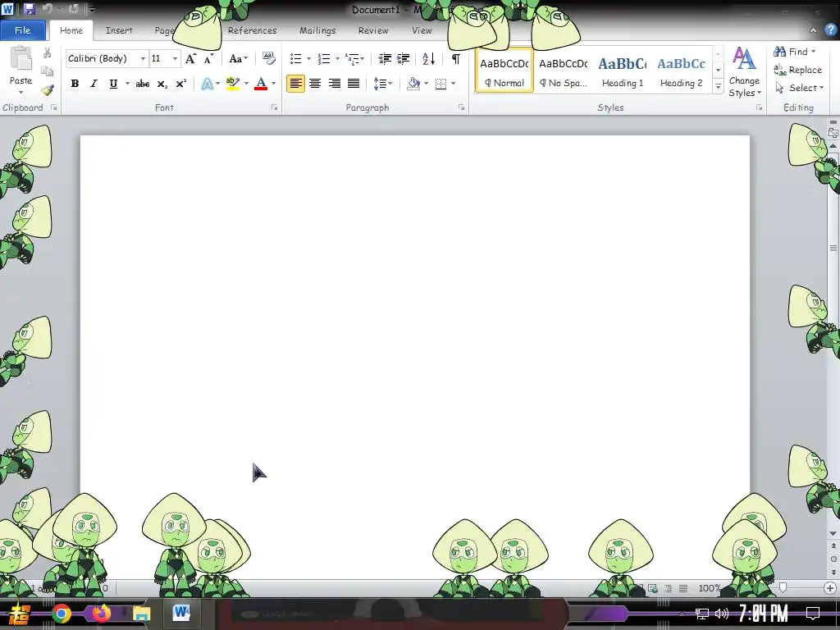This screenshot has width=840, height=630.
Task: Open the Action Center notification icon
Action: [x=813, y=614]
